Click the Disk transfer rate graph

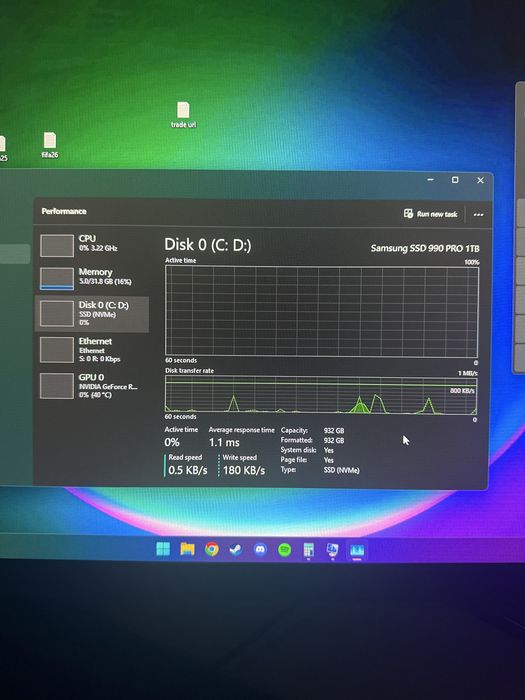coord(321,395)
